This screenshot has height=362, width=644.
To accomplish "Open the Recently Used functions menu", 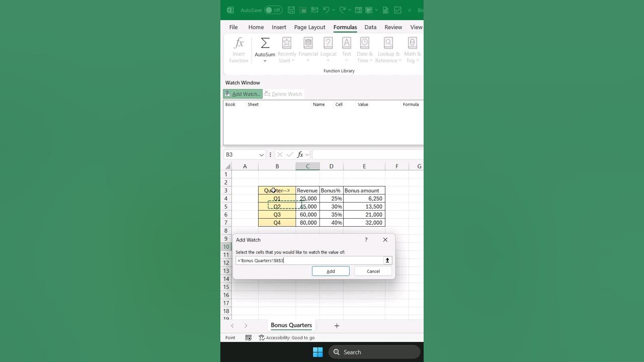I will [x=287, y=50].
